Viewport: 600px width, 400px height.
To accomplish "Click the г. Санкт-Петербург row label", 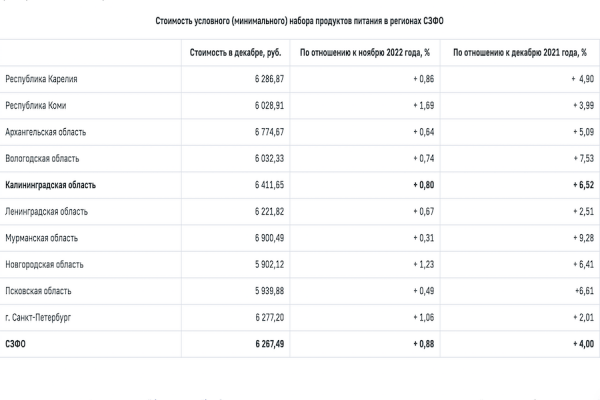I will [x=38, y=318].
